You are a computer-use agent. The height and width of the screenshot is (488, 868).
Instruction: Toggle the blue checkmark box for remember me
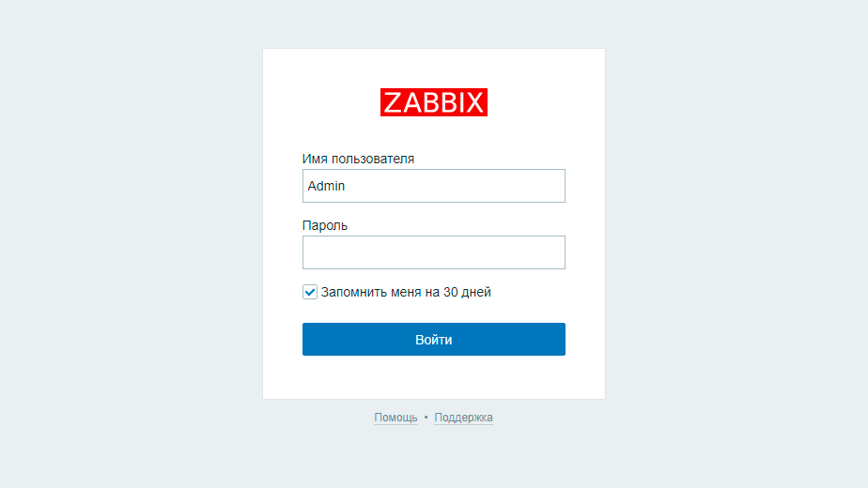click(310, 292)
